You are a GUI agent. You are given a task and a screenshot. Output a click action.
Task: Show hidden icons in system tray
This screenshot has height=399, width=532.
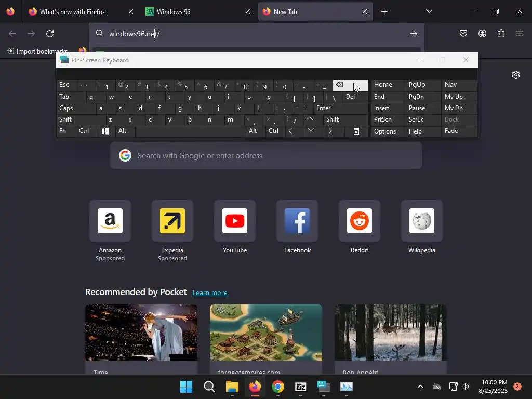tap(420, 387)
